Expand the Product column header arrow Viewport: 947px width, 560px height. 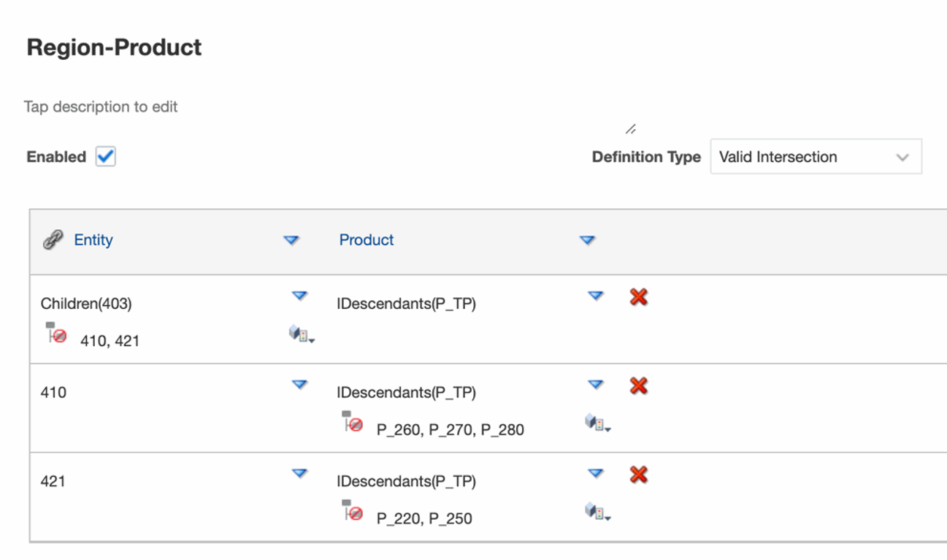tap(587, 240)
